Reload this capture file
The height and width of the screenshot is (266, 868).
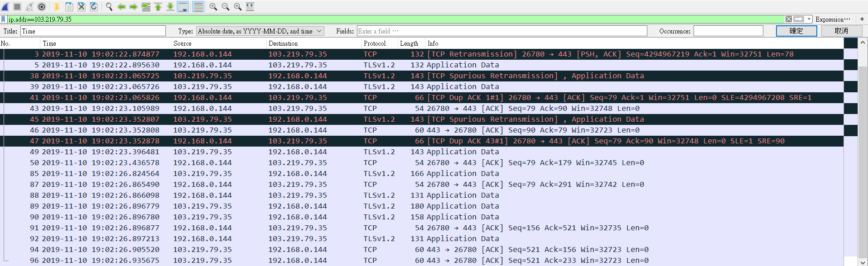(94, 7)
